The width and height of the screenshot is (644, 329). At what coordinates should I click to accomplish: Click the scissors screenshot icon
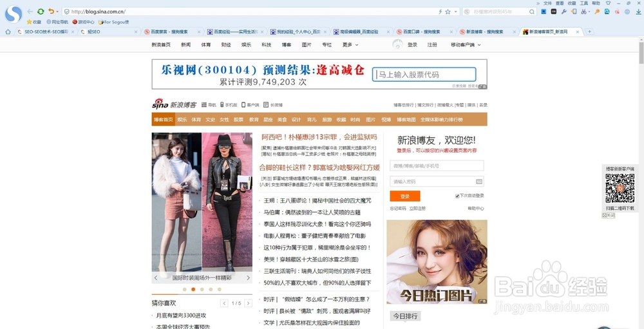click(x=583, y=12)
